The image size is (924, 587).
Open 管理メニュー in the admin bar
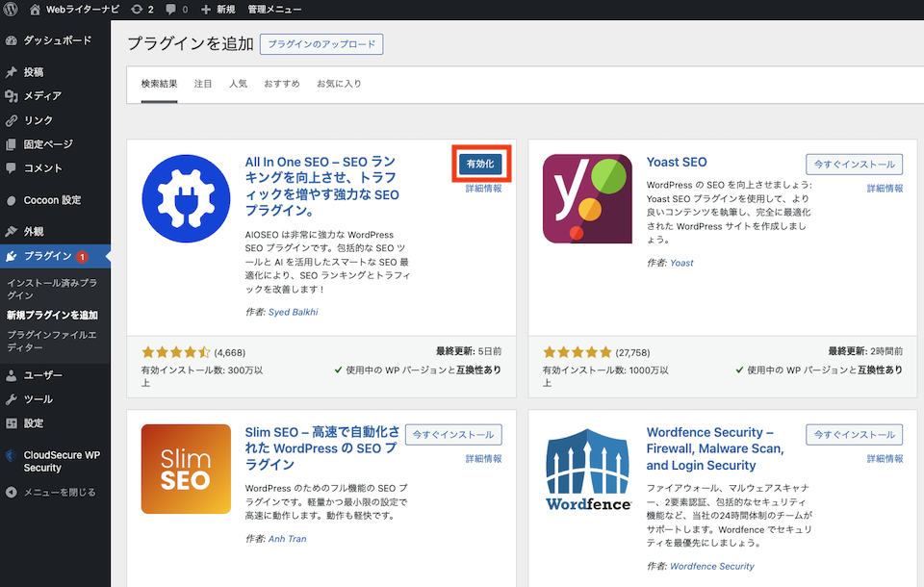(x=274, y=10)
